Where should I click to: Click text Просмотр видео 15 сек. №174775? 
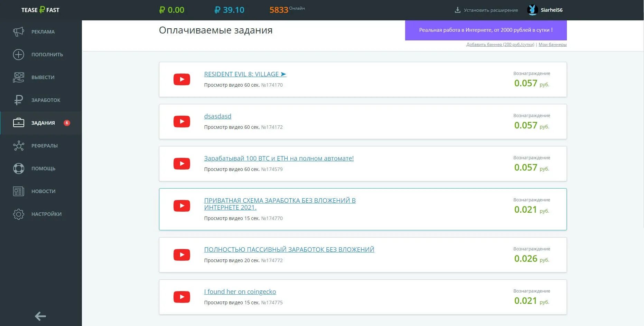(x=243, y=303)
